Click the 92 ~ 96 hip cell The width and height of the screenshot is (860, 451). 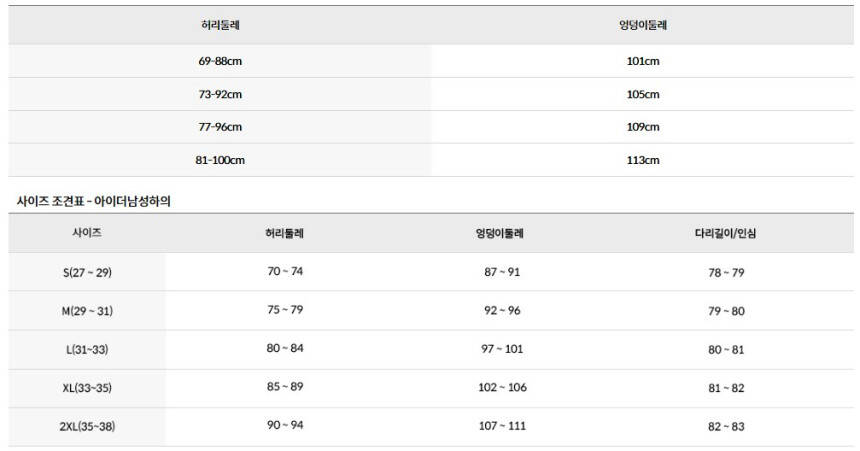[x=502, y=310]
